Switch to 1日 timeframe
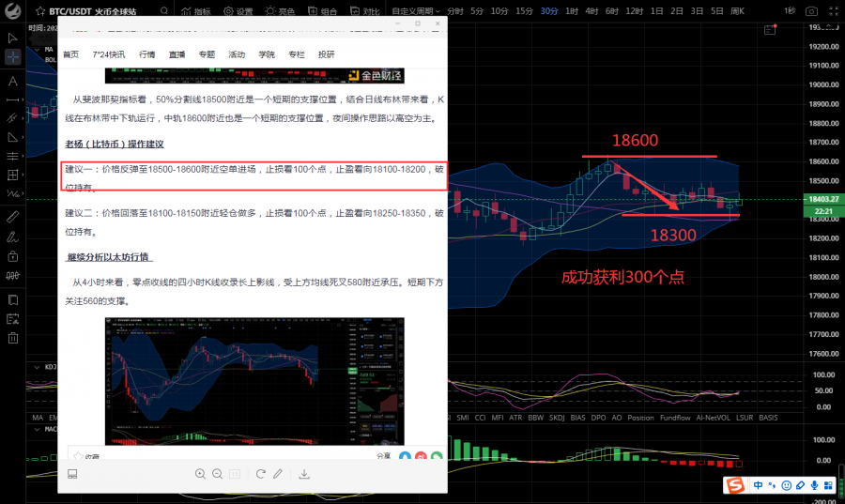The width and height of the screenshot is (845, 504). coord(656,10)
